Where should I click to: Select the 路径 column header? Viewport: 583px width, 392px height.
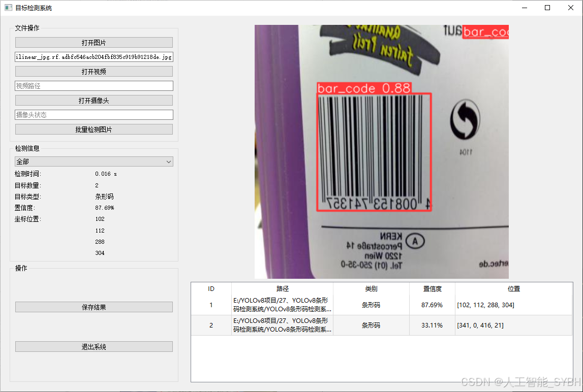click(283, 289)
